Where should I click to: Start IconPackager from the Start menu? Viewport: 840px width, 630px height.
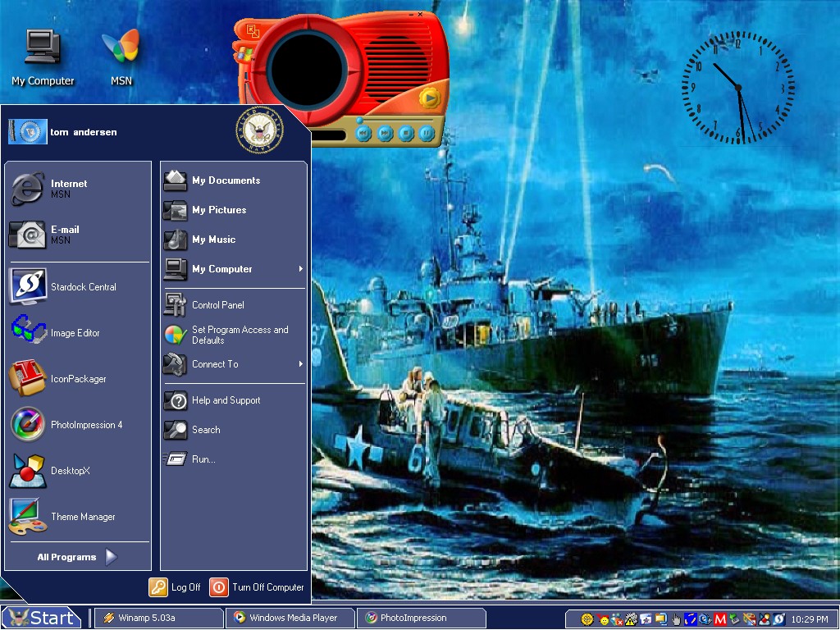tap(28, 378)
